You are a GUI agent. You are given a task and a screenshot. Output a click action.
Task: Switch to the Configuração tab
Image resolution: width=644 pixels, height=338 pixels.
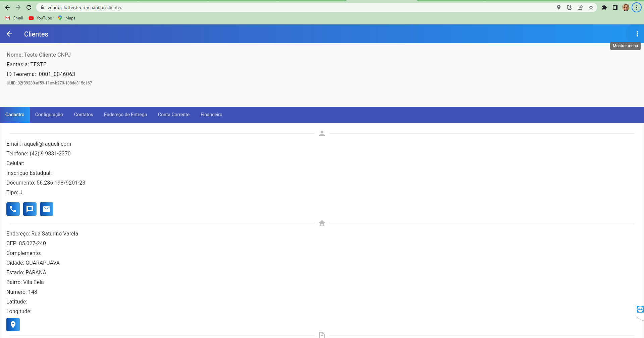click(x=49, y=115)
